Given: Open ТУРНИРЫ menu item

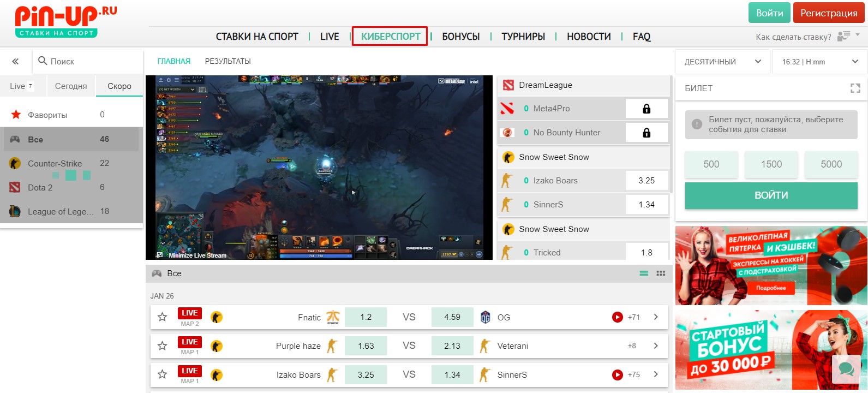Looking at the screenshot, I should (523, 37).
